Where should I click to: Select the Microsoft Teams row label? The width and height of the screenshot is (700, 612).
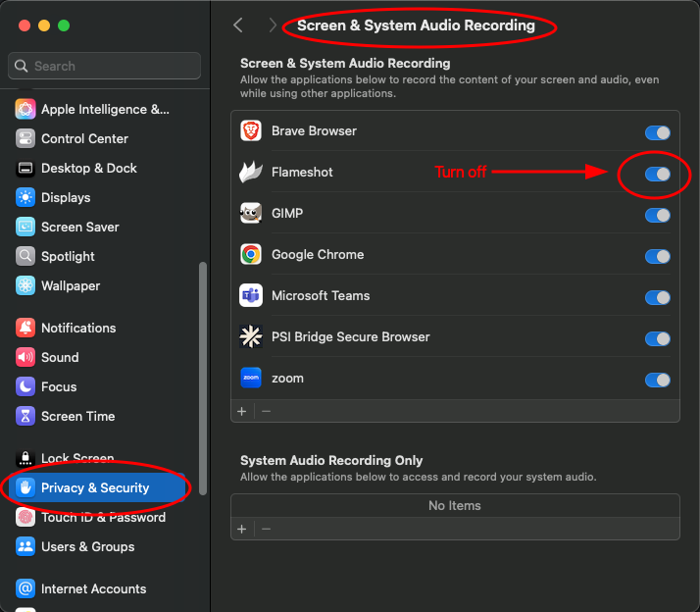(321, 296)
